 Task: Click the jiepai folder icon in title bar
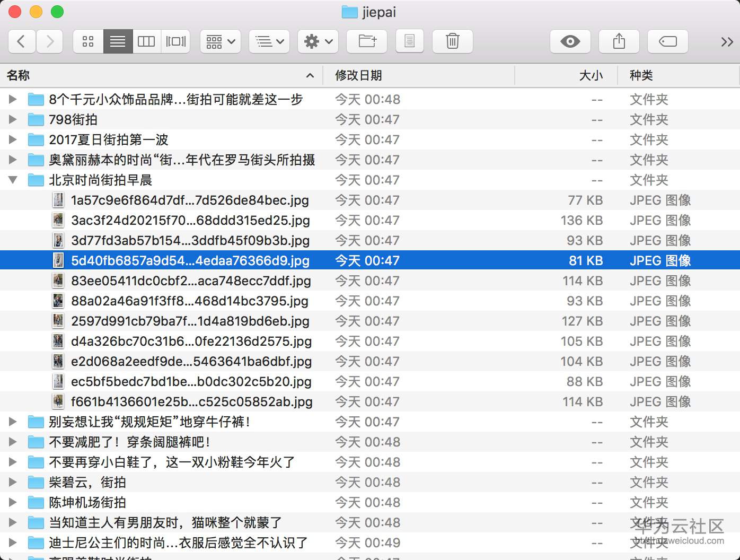pos(350,12)
